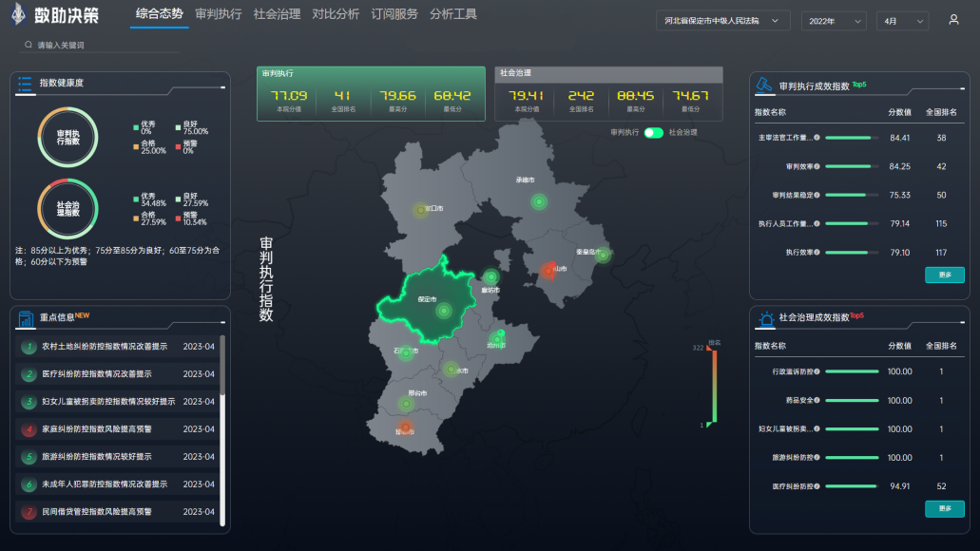Click 更多 button under 审判执行成效指数
Screen dimensions: 980x551
pyautogui.click(x=944, y=275)
